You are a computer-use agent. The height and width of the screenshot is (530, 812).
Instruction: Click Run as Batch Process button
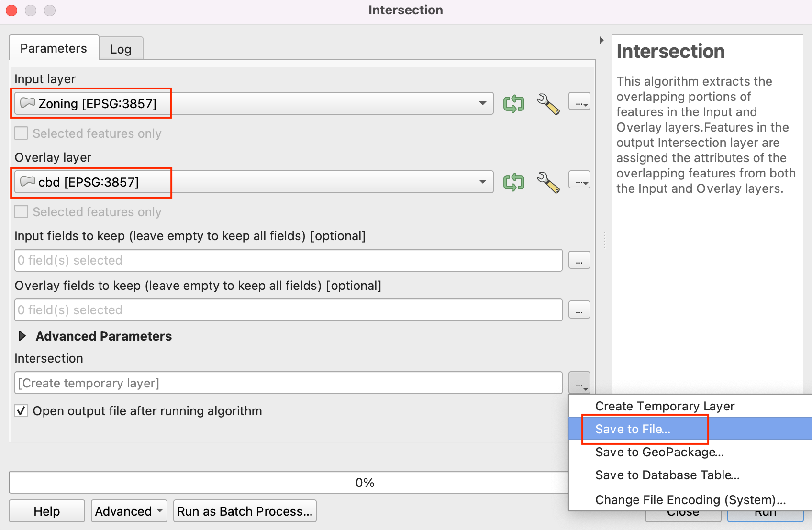coord(245,511)
